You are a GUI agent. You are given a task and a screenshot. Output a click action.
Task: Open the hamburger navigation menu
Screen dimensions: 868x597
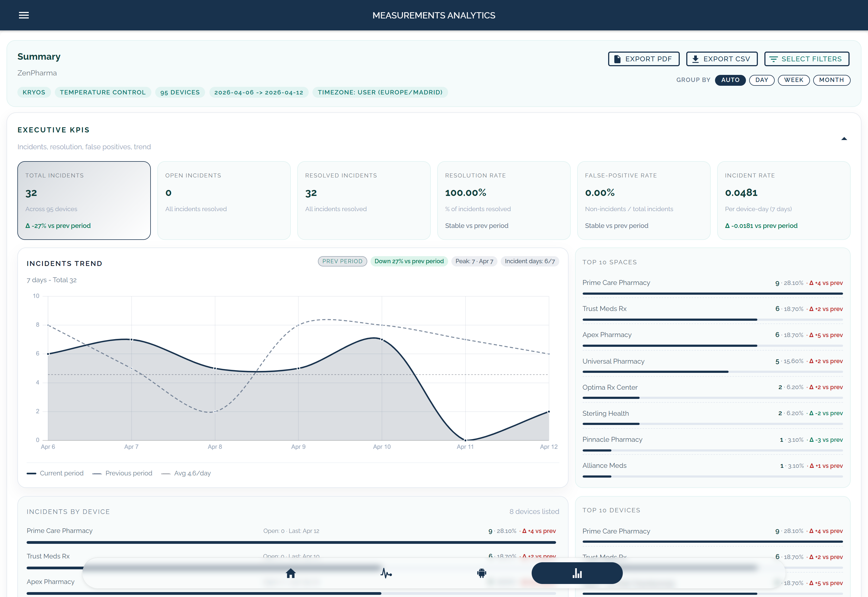(x=24, y=15)
